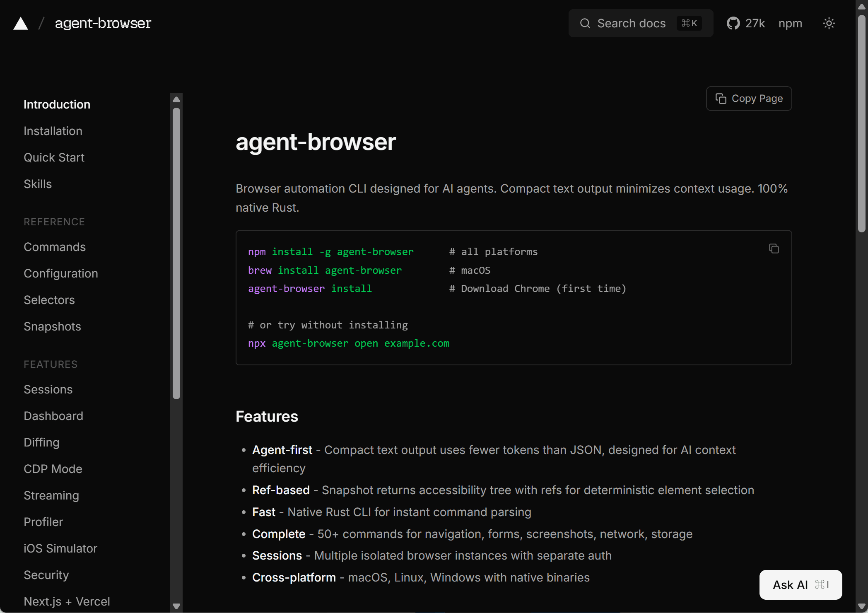
Task: Open the npm package page
Action: pos(790,23)
